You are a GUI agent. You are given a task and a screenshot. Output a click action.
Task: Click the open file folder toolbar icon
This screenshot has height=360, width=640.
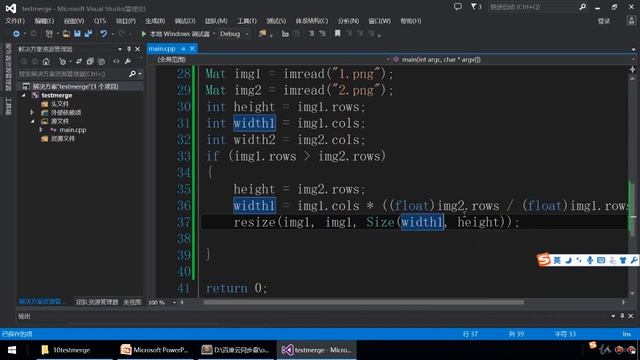click(66, 34)
